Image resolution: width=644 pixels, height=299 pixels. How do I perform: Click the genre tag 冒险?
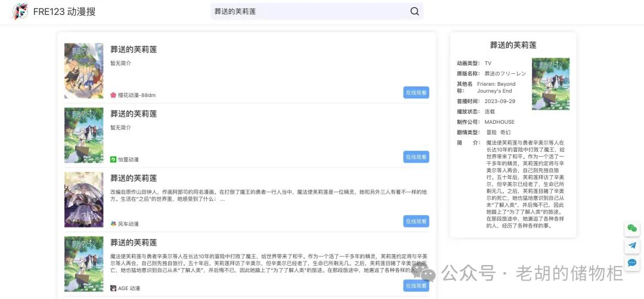491,132
